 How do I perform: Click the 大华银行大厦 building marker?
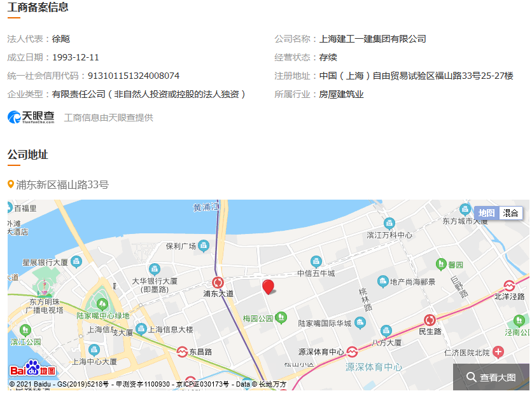pyautogui.click(x=155, y=270)
